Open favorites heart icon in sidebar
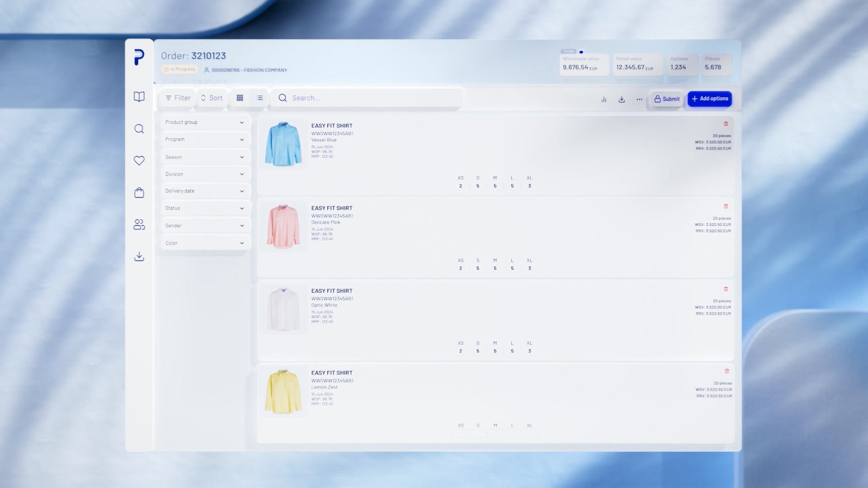This screenshot has height=488, width=868. [x=139, y=160]
